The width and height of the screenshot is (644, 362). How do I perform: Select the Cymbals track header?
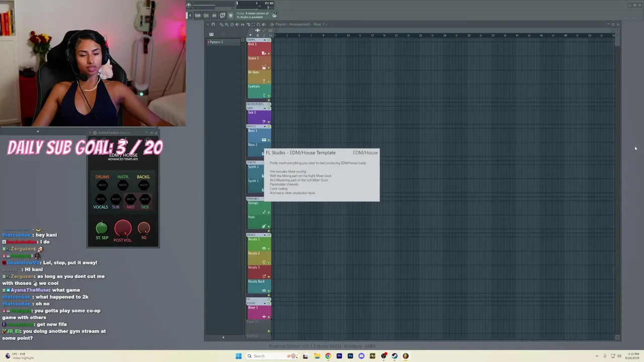coord(259,91)
